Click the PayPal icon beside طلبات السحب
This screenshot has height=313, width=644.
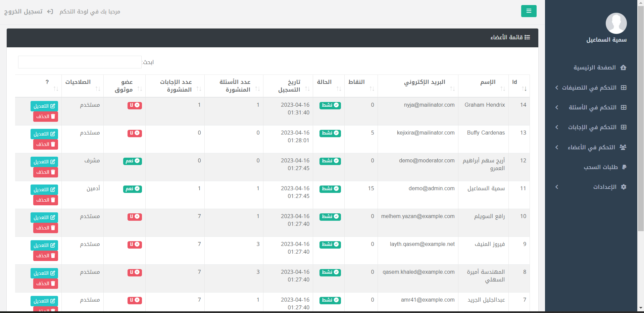[x=624, y=167]
